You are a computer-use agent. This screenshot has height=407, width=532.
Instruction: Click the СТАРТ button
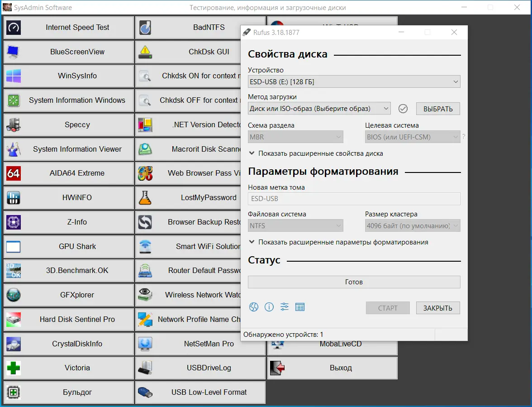(387, 308)
